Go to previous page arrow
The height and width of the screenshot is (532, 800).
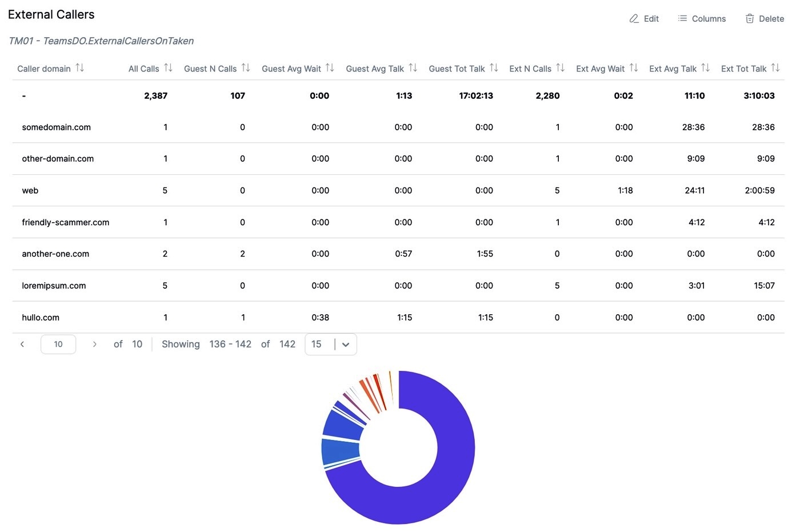(22, 344)
